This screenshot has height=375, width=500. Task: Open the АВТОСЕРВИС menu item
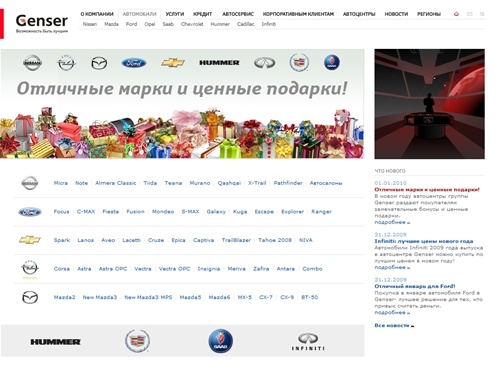tap(238, 14)
